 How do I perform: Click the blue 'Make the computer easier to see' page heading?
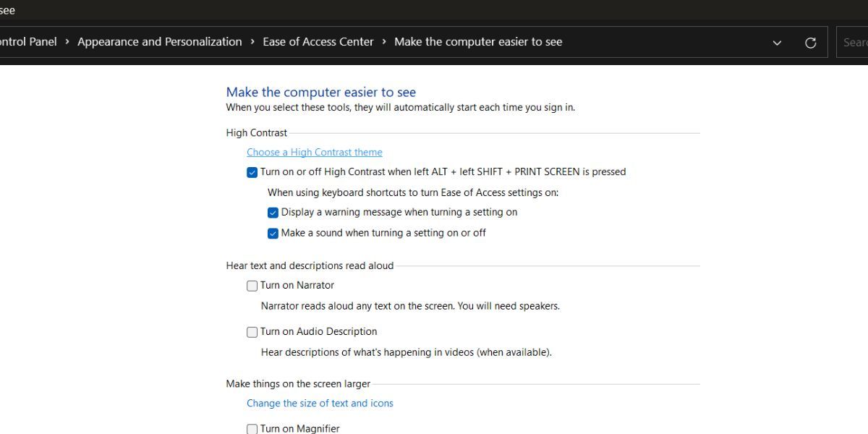(x=320, y=92)
